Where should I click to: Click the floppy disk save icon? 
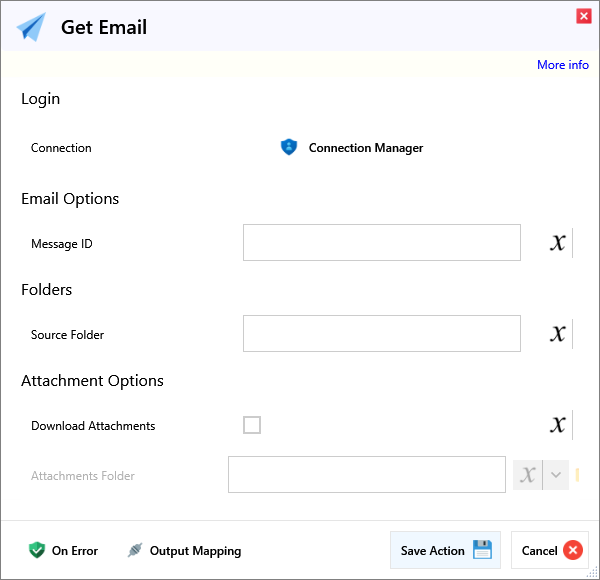[482, 550]
